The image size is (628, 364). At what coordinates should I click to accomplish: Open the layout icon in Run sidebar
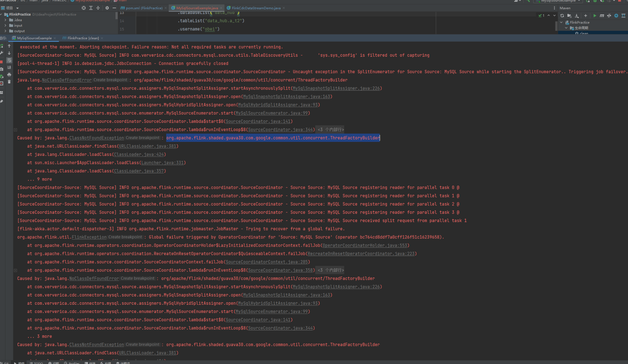[x=2, y=93]
